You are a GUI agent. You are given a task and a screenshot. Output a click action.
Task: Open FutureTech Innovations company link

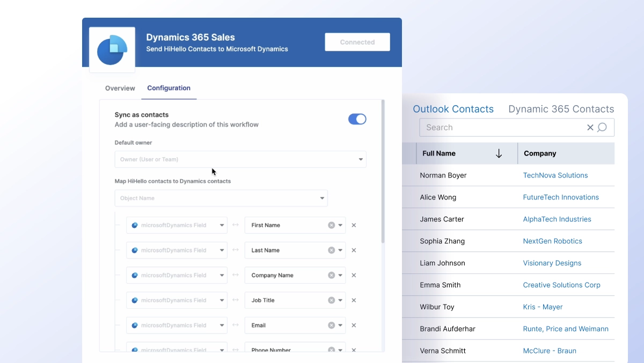(x=561, y=197)
